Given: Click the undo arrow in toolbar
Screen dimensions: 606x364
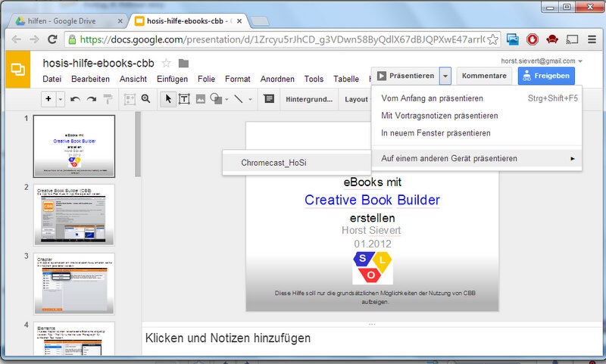Looking at the screenshot, I should pos(75,99).
